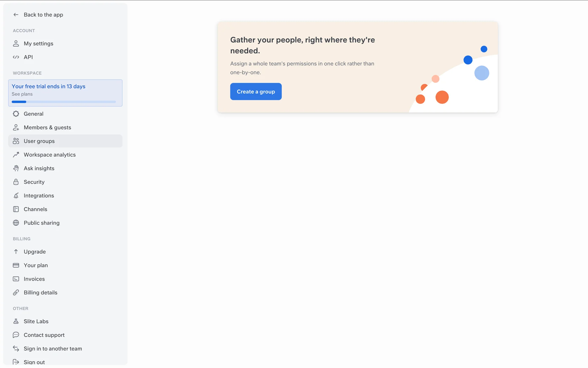
Task: Open the See plans link
Action: pyautogui.click(x=22, y=94)
